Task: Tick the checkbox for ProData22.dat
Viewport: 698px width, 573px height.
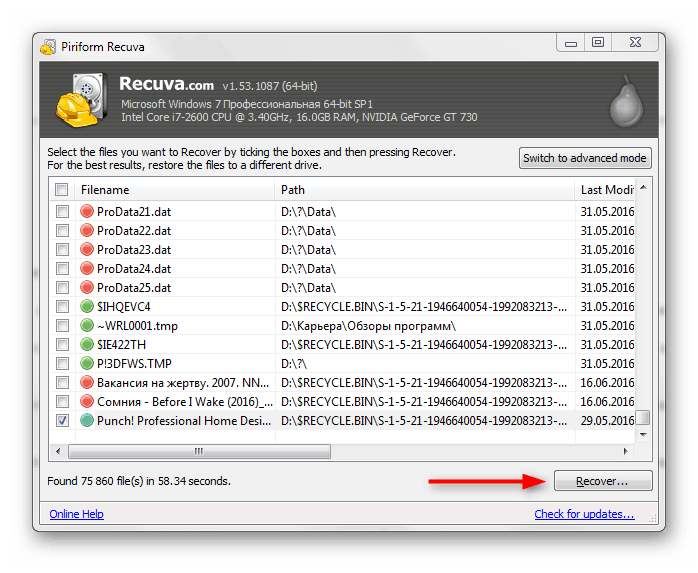Action: tap(62, 230)
